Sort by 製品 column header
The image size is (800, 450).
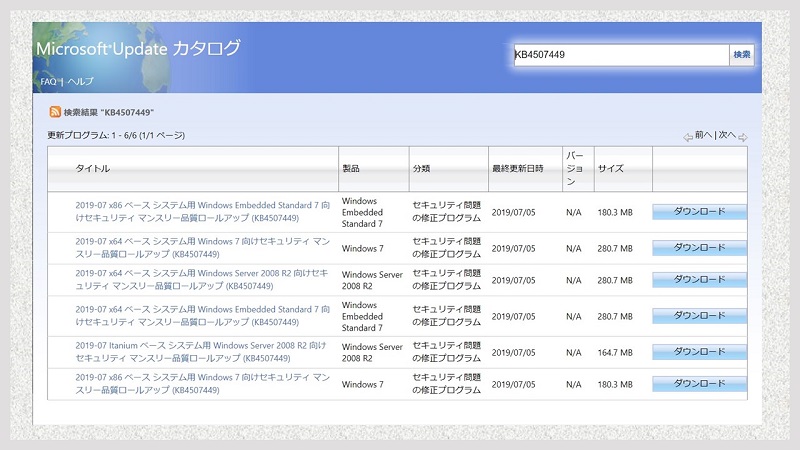tap(351, 168)
